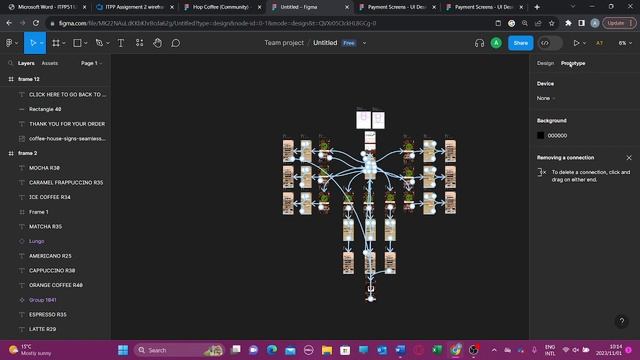Bookmark this page with star icon

(552, 23)
